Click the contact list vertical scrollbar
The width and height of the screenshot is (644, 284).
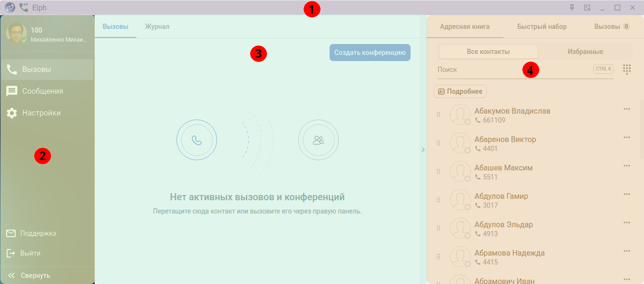click(x=642, y=129)
